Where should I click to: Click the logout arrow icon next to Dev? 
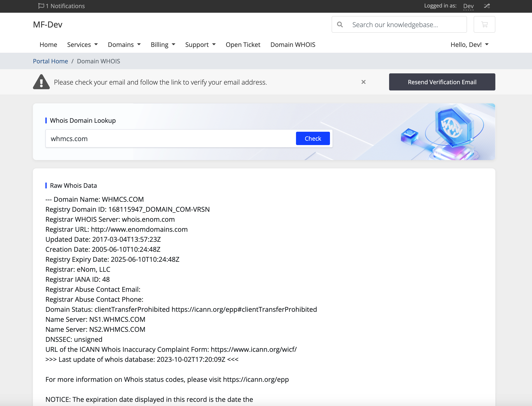486,6
